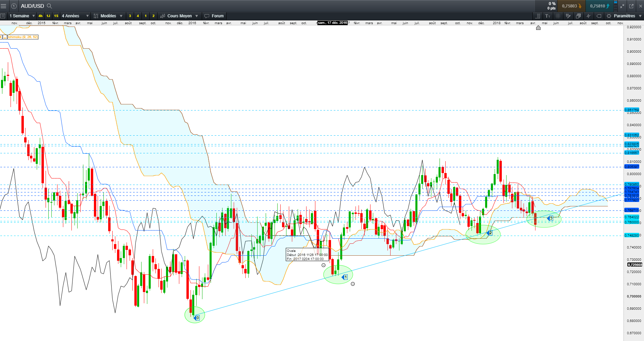This screenshot has width=644, height=341.
Task: Click the 0,75810 buy price button
Action: 599,6
